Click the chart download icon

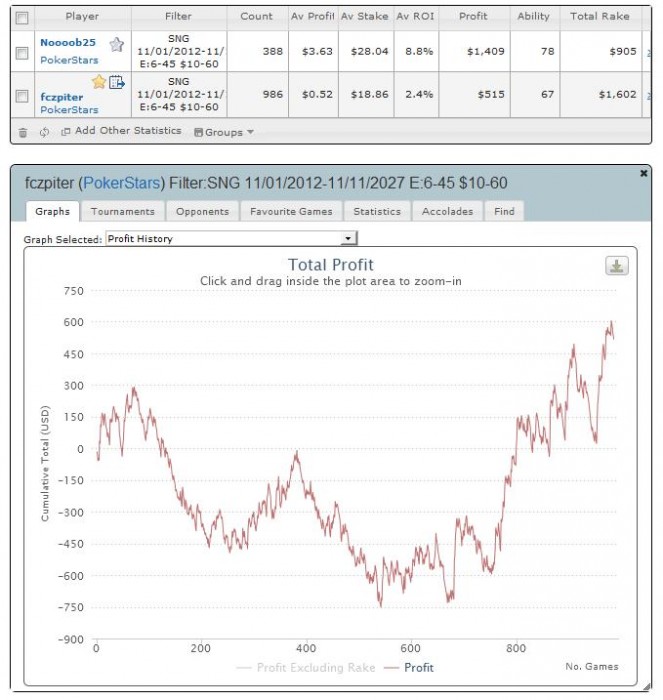coord(617,266)
